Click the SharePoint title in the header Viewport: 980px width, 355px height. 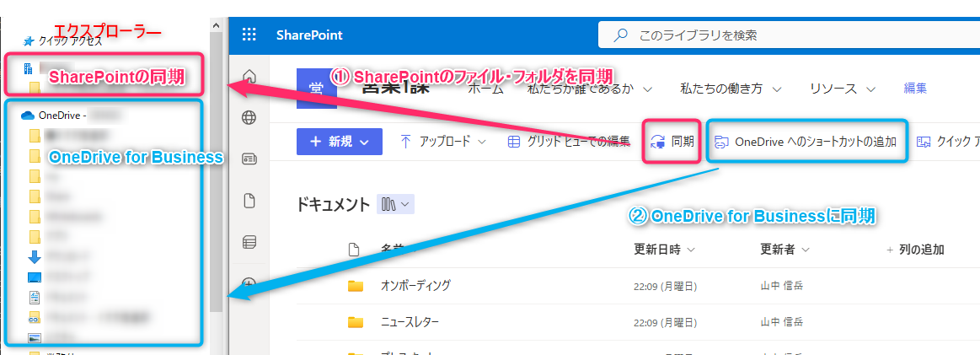pos(309,35)
